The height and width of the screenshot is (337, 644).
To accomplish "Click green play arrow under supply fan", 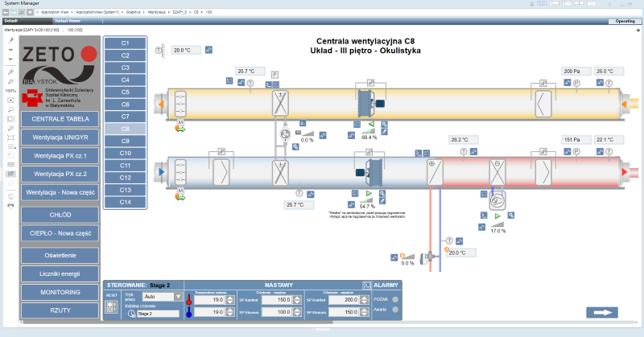I will [x=369, y=193].
